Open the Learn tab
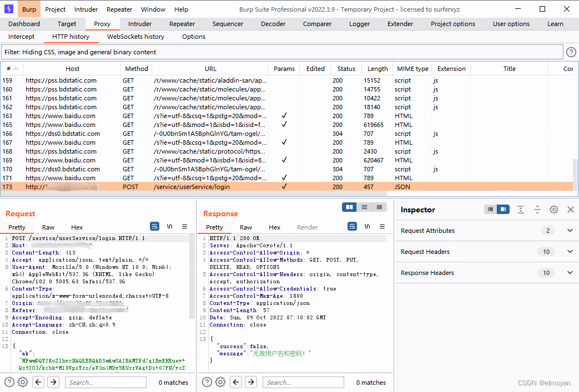Screen dimensions: 579x392 [x=555, y=24]
